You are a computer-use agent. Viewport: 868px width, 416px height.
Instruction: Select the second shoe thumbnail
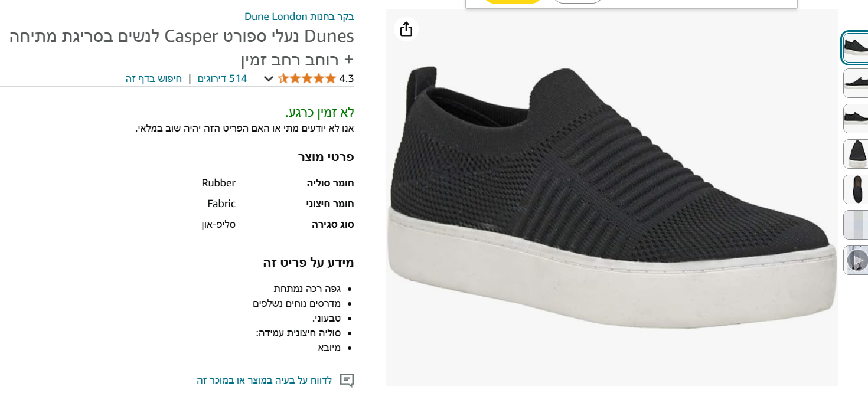(x=856, y=83)
